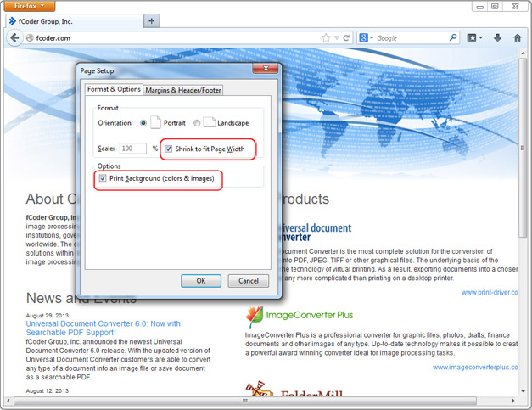
Task: Select the Portrait orientation radio button
Action: coord(143,123)
